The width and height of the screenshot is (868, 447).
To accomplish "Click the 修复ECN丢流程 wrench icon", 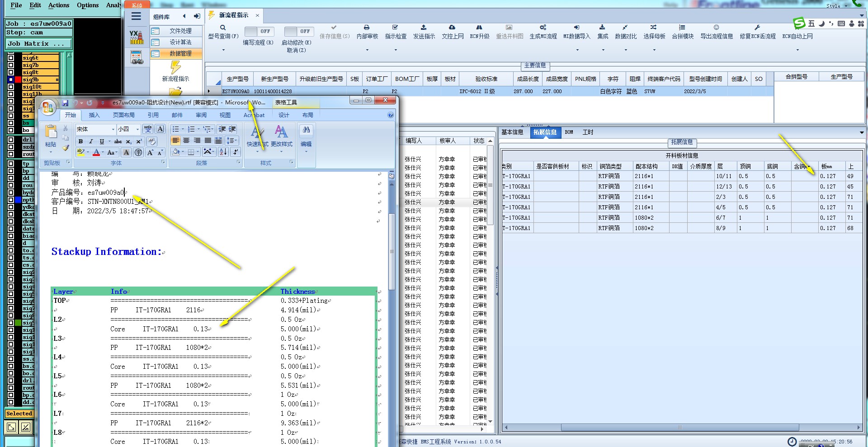I will [x=757, y=28].
